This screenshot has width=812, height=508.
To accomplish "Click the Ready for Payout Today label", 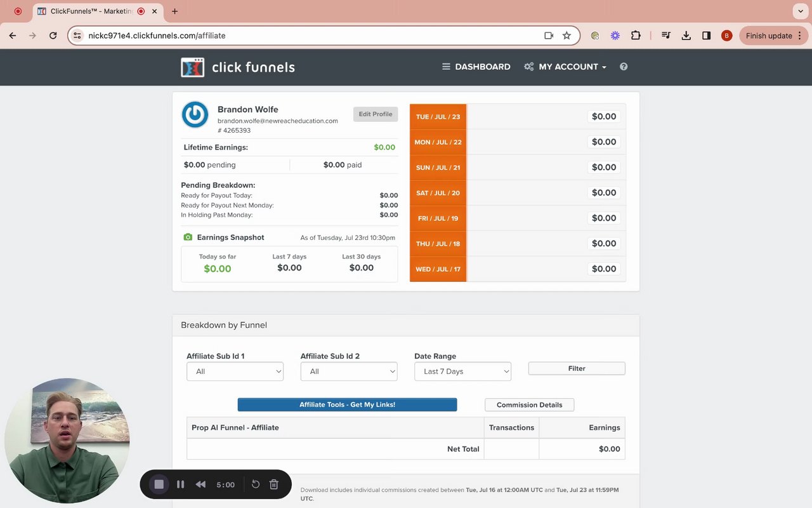I will point(216,196).
